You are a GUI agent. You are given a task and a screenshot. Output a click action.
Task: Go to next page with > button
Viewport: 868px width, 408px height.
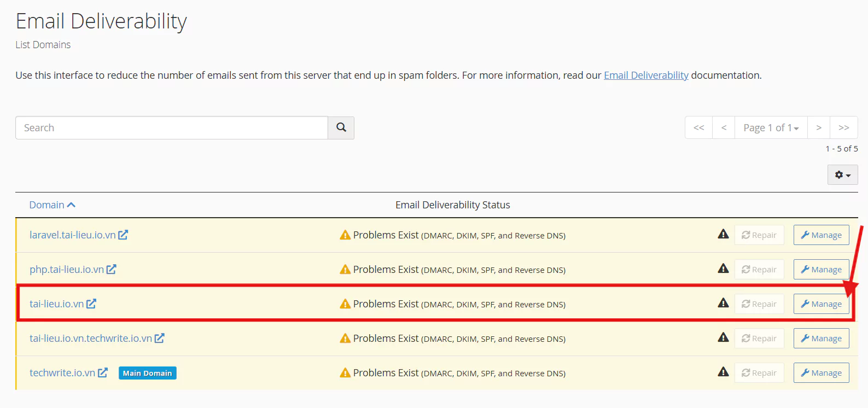[x=819, y=127]
